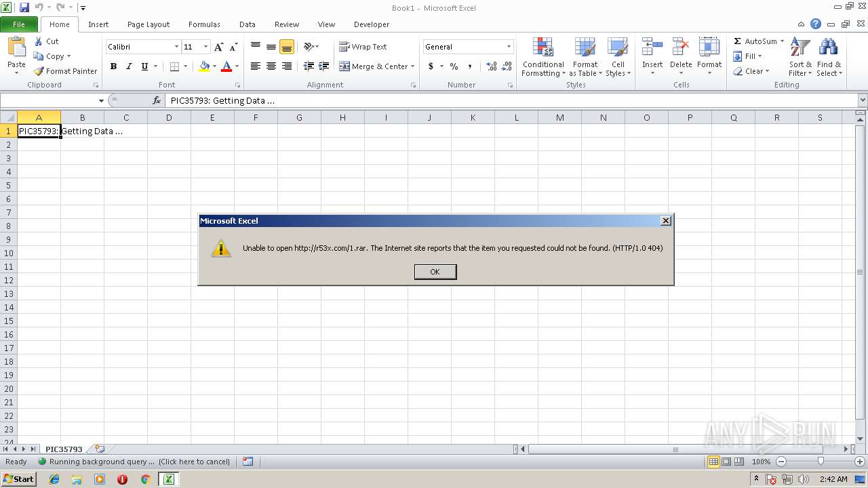The height and width of the screenshot is (488, 868).
Task: Open the Format cells menu
Action: (709, 58)
